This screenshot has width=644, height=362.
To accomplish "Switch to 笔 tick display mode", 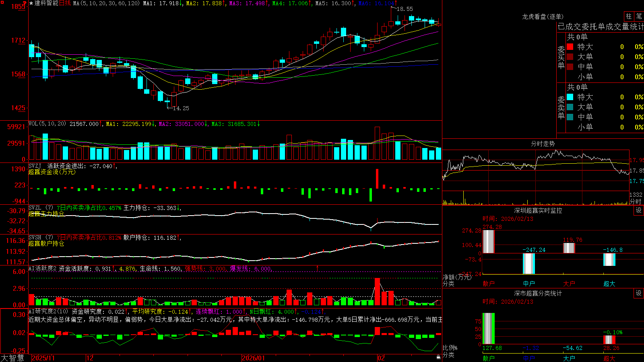I will click(x=639, y=16).
